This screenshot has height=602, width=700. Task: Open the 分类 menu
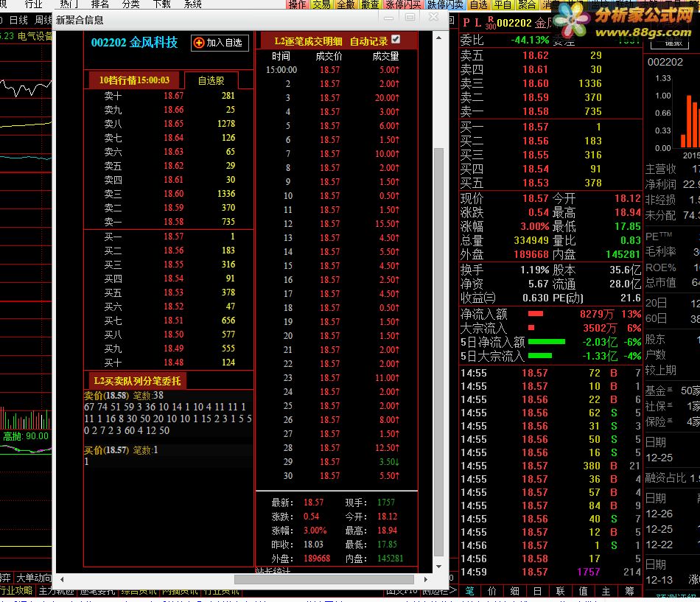pos(131,4)
